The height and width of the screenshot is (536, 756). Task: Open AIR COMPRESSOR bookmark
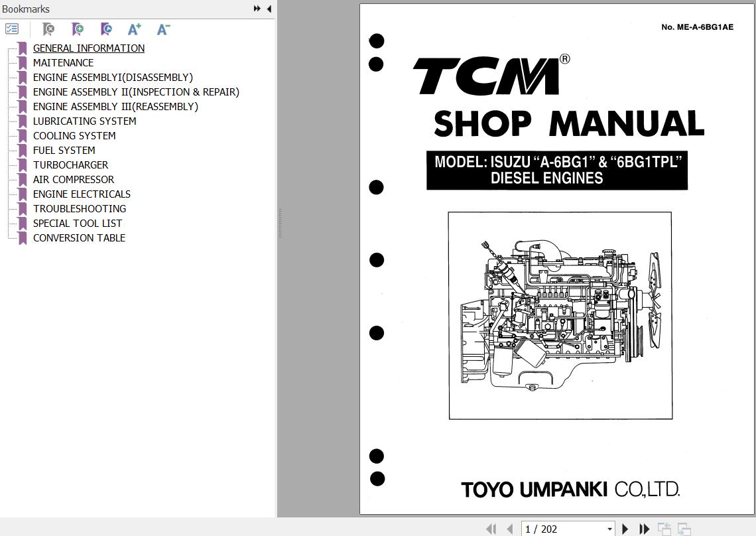[x=74, y=180]
